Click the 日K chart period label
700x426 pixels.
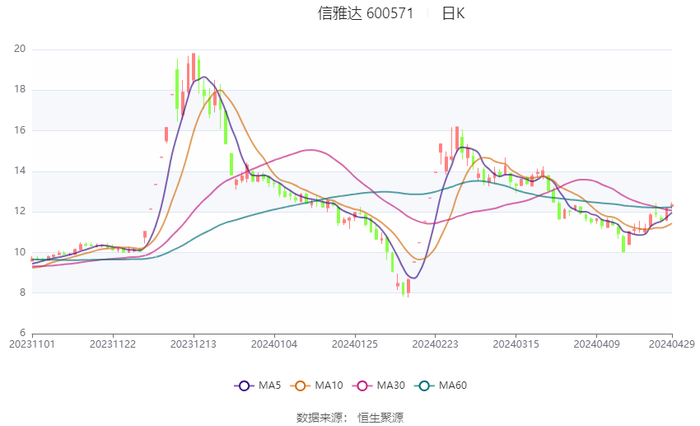[453, 13]
